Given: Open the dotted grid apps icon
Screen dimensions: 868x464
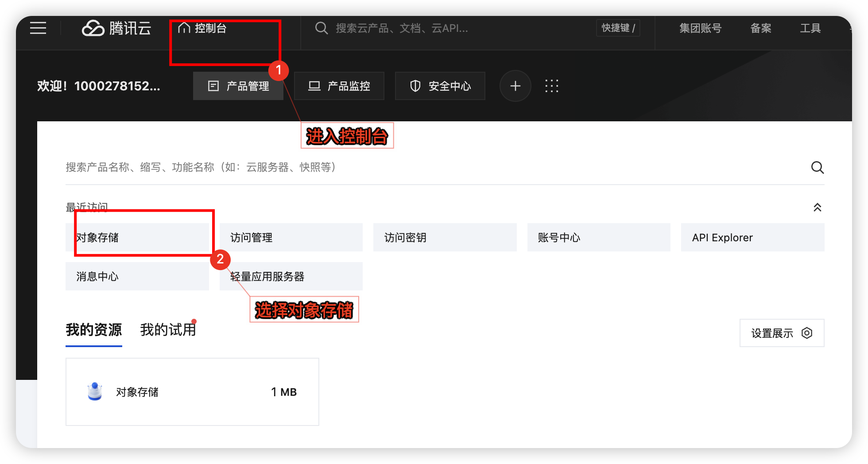Looking at the screenshot, I should 552,86.
